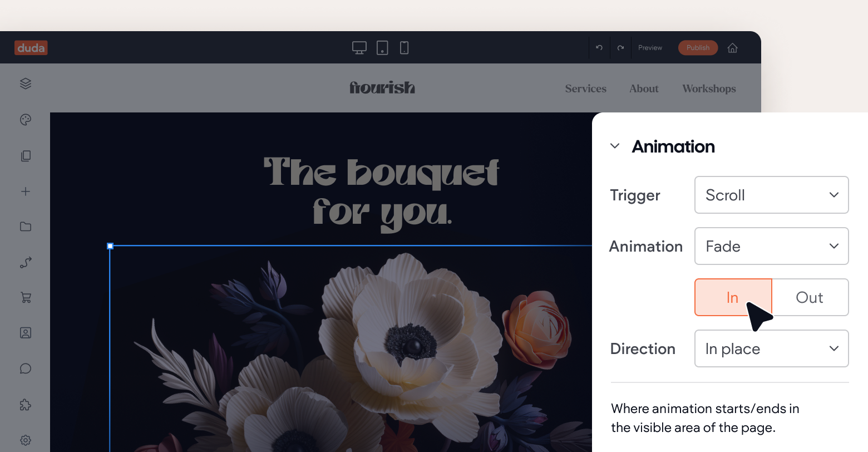Add a new widget with plus icon
The width and height of the screenshot is (868, 452).
tap(26, 191)
